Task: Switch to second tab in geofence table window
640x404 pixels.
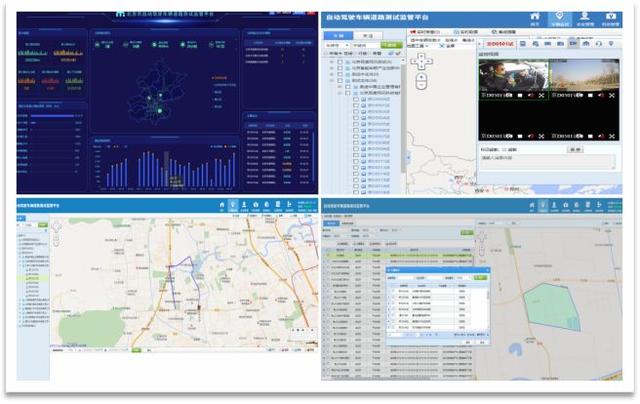Action: pyautogui.click(x=348, y=223)
